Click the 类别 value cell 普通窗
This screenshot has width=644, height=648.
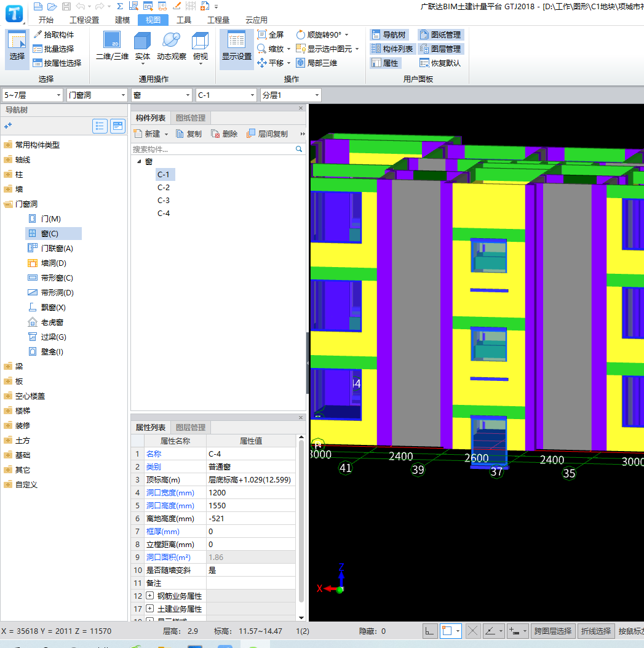(251, 466)
